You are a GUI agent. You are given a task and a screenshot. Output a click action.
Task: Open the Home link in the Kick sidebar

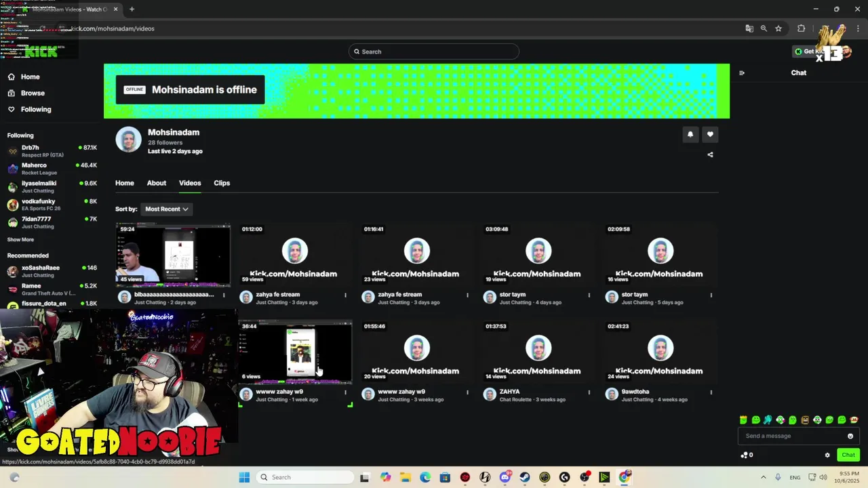[24, 77]
